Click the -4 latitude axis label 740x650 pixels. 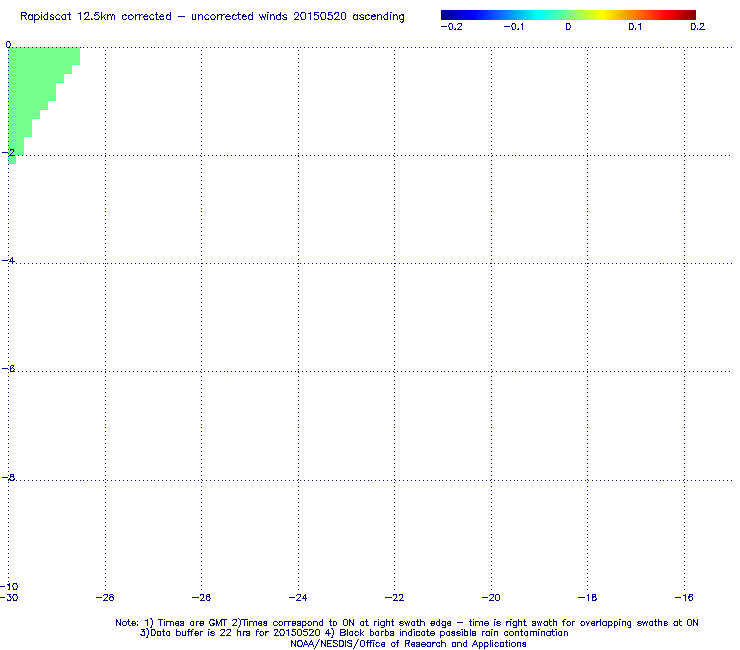click(x=8, y=261)
